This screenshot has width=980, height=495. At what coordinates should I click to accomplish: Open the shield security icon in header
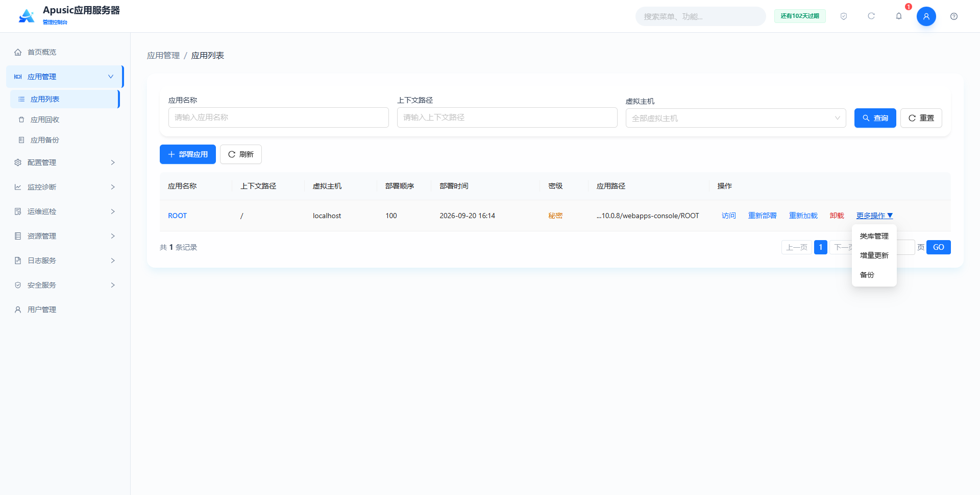[x=844, y=16]
